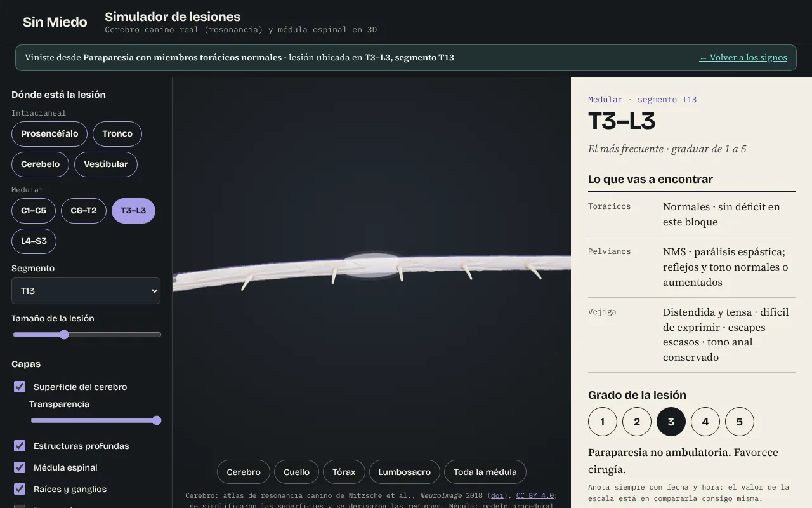Set lesion grade to 1
The image size is (812, 508).
[603, 422]
